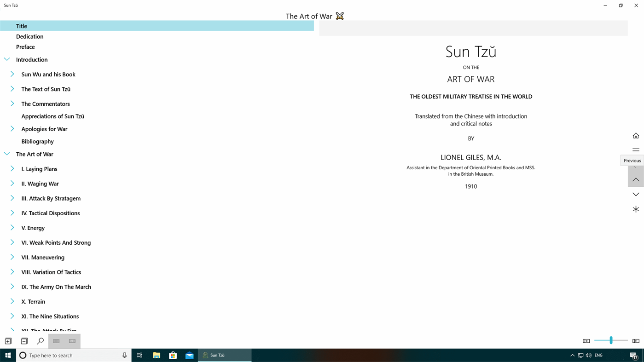Increase the font size using the plus icon
This screenshot has height=362, width=644.
click(x=8, y=341)
